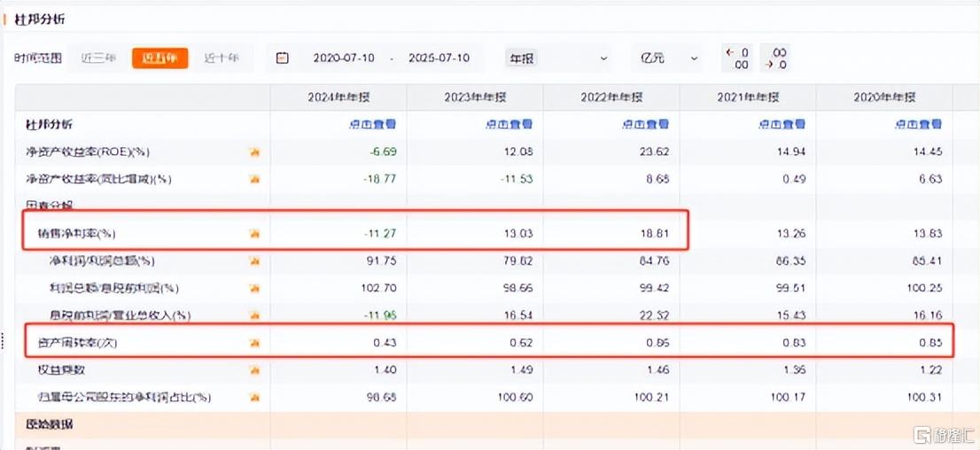The height and width of the screenshot is (450, 980).
Task: Click the 权益乘数 value 1.22 for 2020
Action: click(931, 370)
